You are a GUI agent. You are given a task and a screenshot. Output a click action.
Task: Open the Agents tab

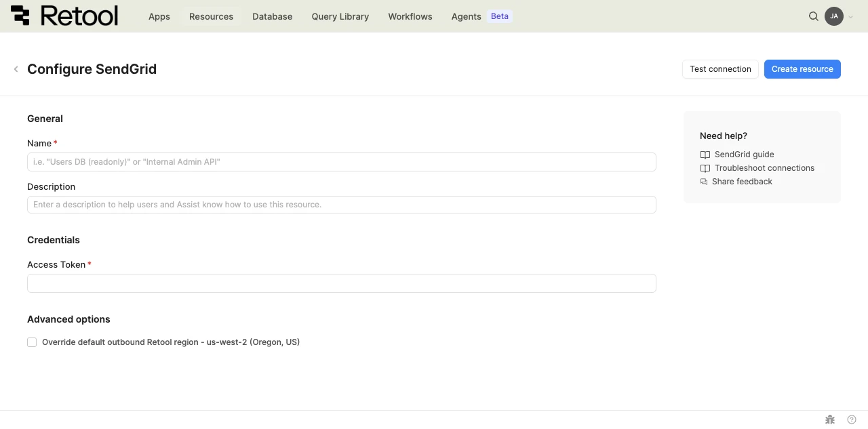coord(467,16)
